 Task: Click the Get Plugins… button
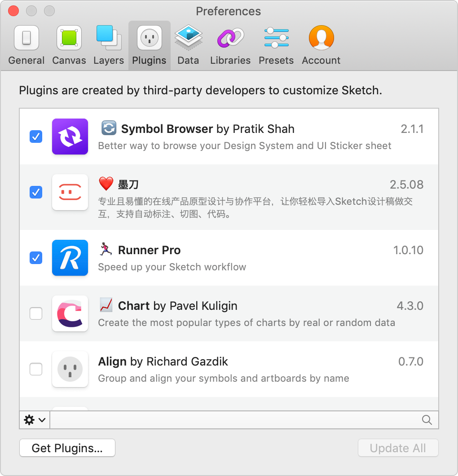pos(67,448)
